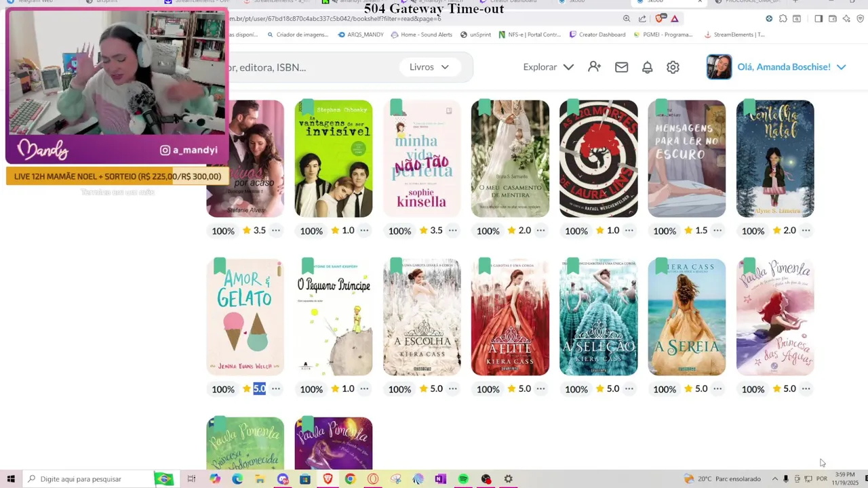Open the A Seleção book cover

pyautogui.click(x=598, y=317)
